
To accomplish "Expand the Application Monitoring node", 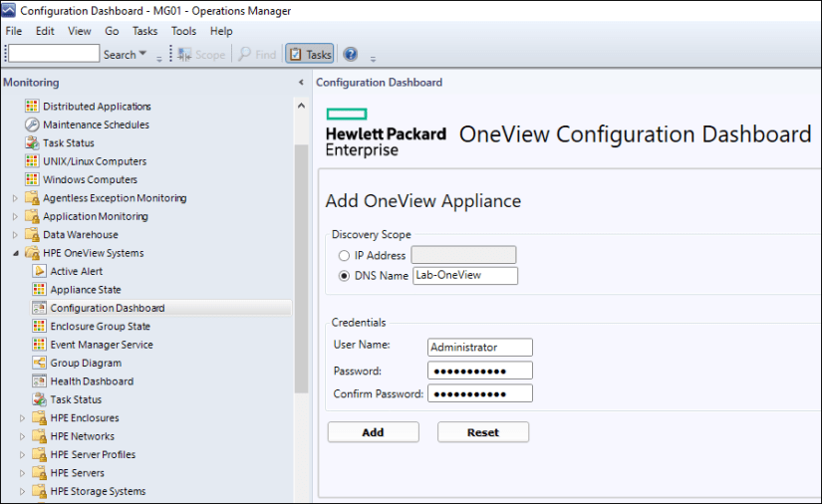I will tap(15, 216).
